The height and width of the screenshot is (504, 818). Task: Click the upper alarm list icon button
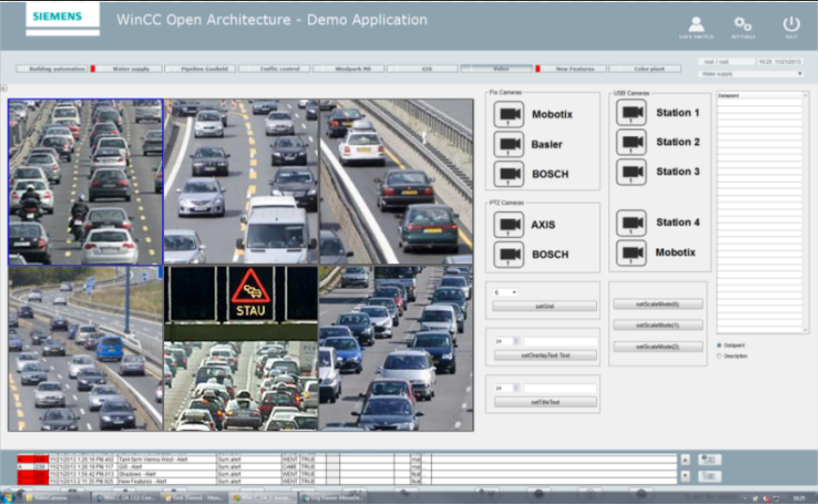(709, 460)
